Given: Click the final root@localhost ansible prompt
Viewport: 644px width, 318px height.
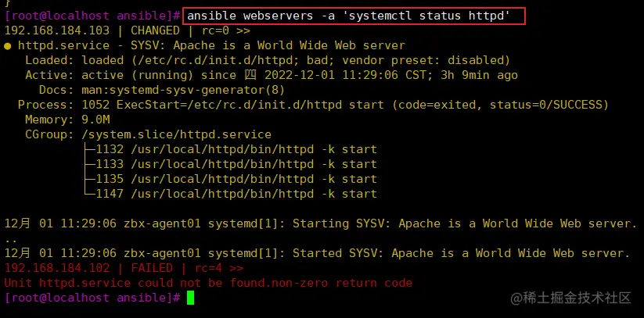Looking at the screenshot, I should tap(92, 298).
